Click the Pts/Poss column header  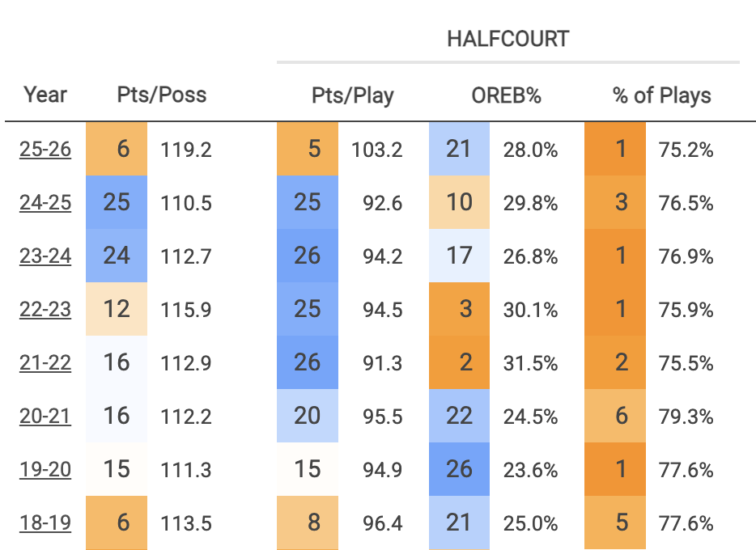[162, 95]
